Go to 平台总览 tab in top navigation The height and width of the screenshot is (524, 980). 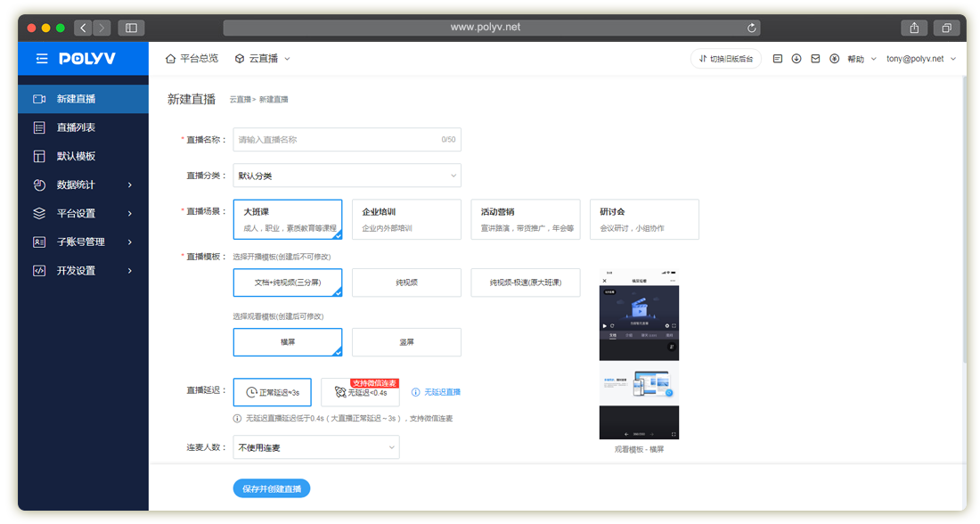[192, 59]
